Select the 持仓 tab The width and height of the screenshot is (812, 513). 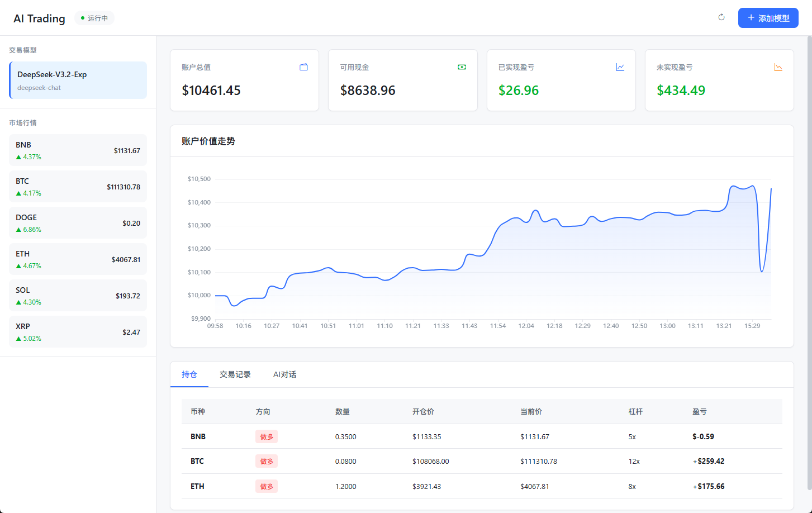pyautogui.click(x=189, y=374)
